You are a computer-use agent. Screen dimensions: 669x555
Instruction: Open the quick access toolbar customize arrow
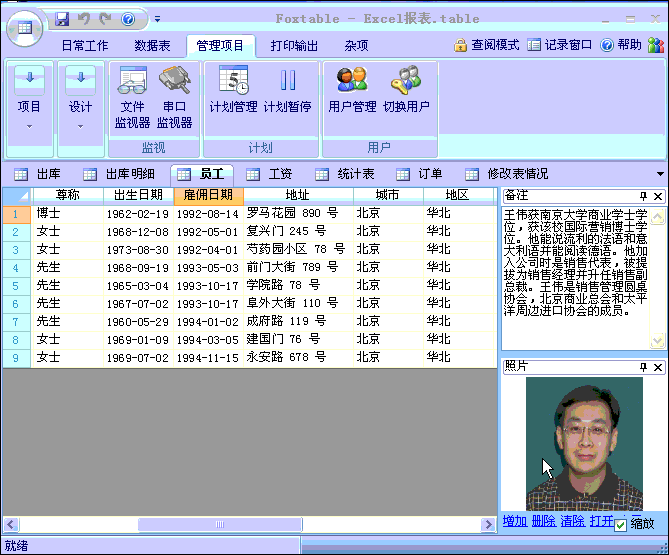pos(157,19)
